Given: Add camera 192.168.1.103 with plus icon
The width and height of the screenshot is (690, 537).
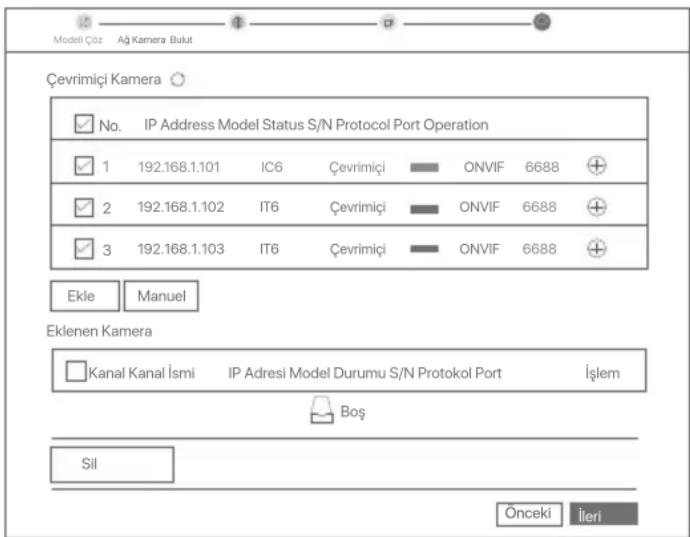Looking at the screenshot, I should pyautogui.click(x=597, y=249).
